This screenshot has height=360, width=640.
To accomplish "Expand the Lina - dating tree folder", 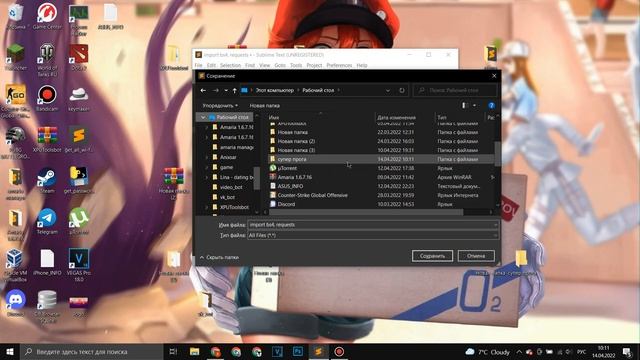I will coord(207,177).
